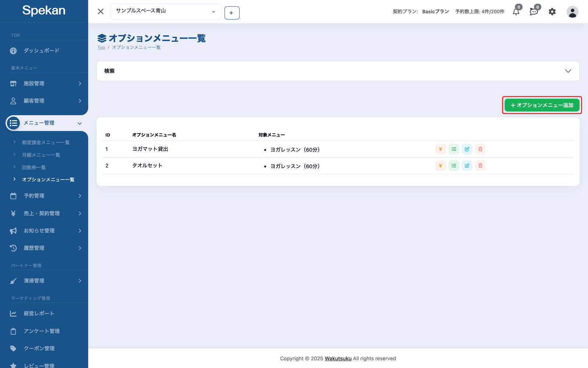Open the list icon for タオルセット row

453,166
